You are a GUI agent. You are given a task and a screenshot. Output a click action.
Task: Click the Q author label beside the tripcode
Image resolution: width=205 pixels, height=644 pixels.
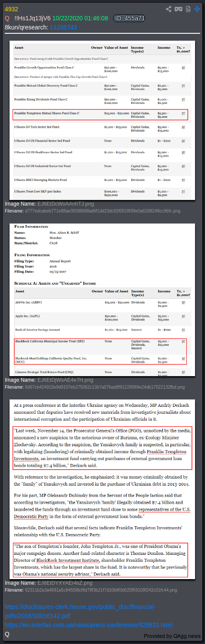tap(7, 18)
